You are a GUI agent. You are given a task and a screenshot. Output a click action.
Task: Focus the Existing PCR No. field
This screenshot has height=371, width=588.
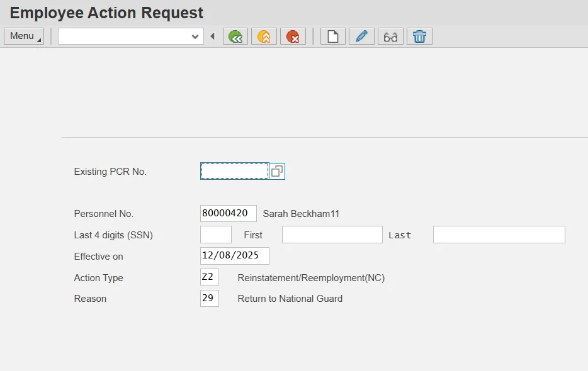tap(234, 171)
